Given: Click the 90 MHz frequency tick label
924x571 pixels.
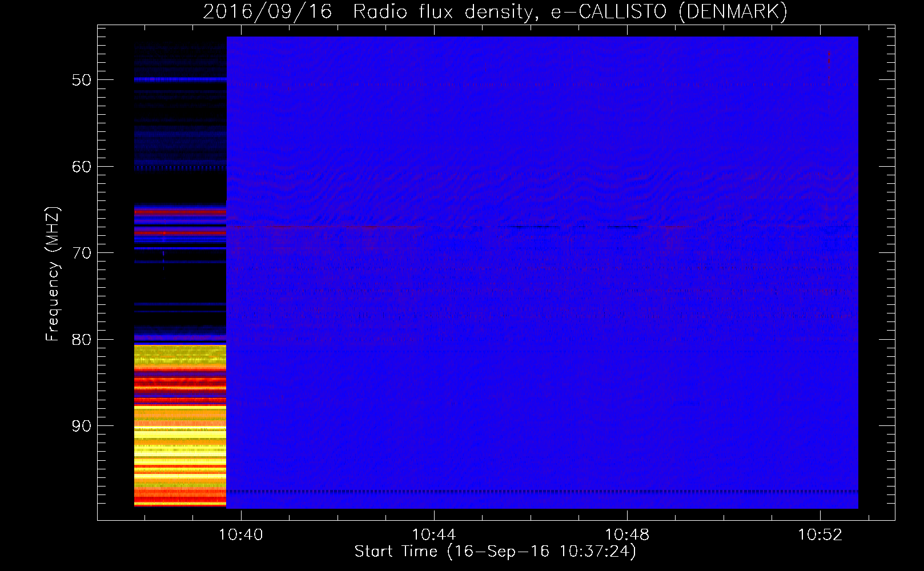Looking at the screenshot, I should pyautogui.click(x=82, y=426).
